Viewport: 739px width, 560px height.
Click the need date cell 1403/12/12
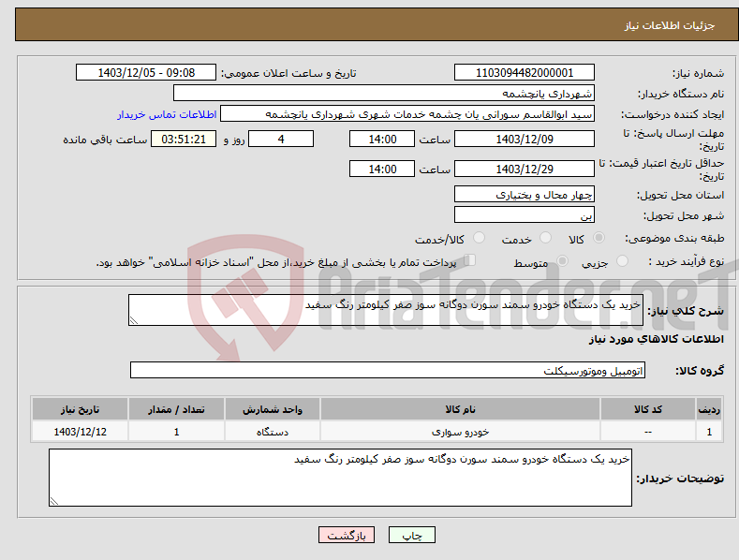80,432
